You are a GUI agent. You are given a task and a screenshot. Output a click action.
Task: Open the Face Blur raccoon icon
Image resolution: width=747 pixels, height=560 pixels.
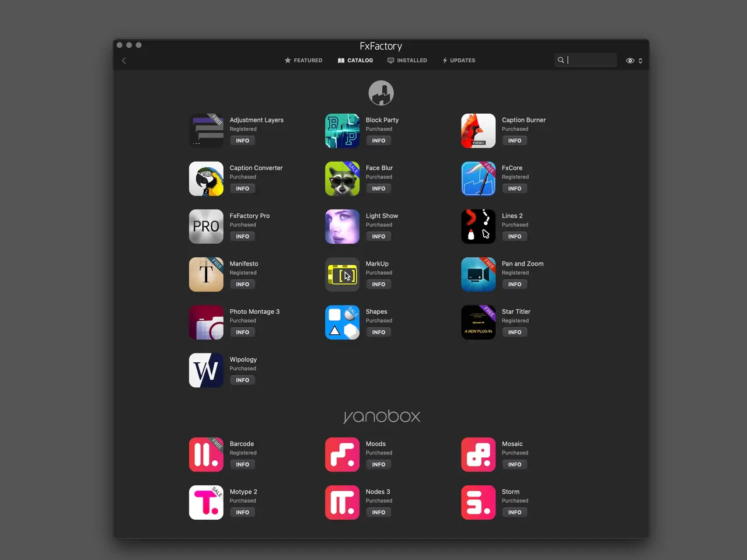[342, 178]
